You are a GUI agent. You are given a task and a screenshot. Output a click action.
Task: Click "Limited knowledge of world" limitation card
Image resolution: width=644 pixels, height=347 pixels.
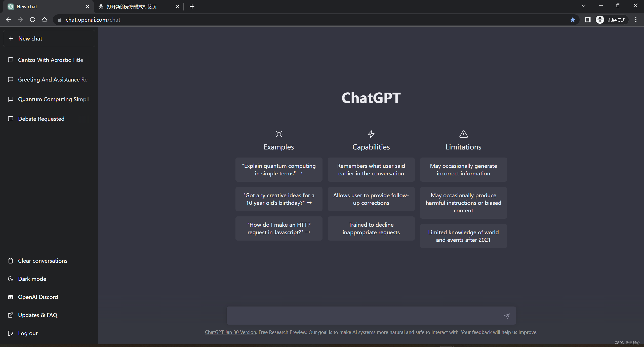tap(463, 236)
